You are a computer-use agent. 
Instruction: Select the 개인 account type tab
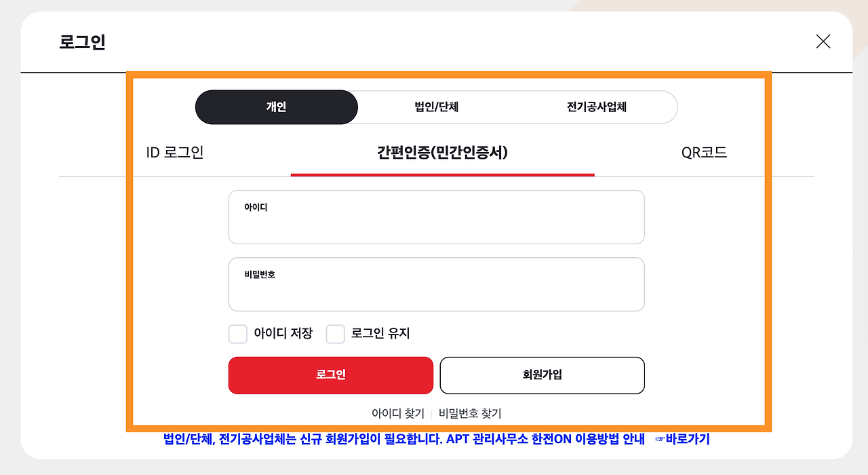click(x=276, y=107)
